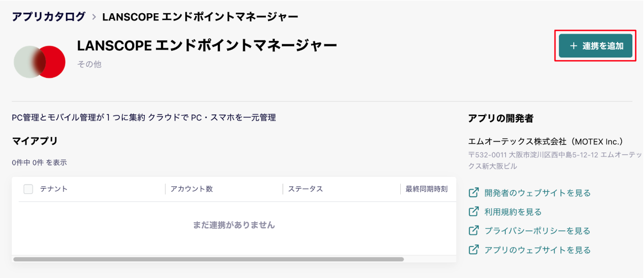Screen dimensions: 644x278
Task: Click the plus icon in 連携を追加
Action: [x=574, y=46]
